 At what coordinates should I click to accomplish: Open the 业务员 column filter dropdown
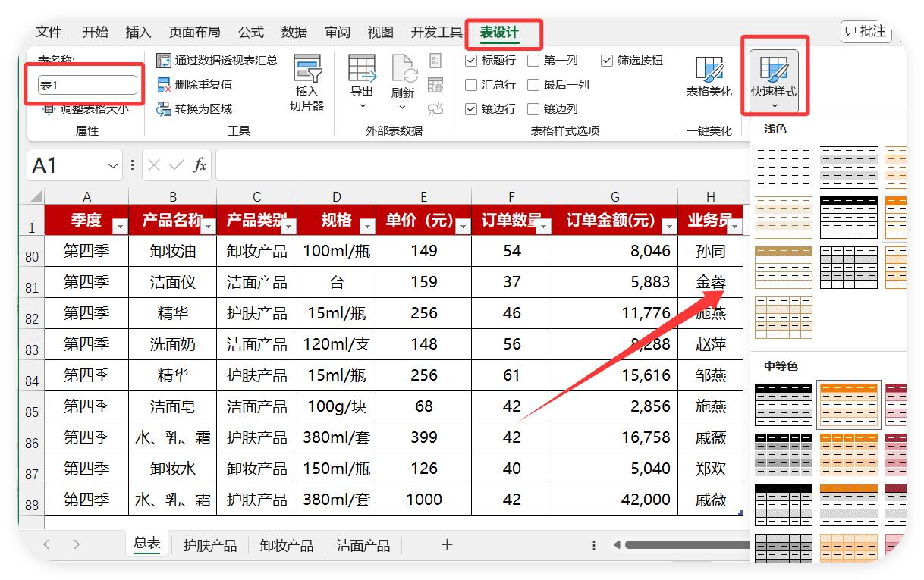(x=734, y=227)
